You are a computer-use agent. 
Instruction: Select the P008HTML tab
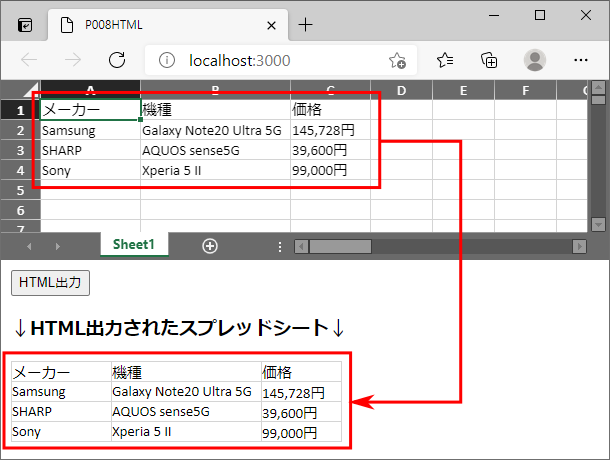pos(168,25)
